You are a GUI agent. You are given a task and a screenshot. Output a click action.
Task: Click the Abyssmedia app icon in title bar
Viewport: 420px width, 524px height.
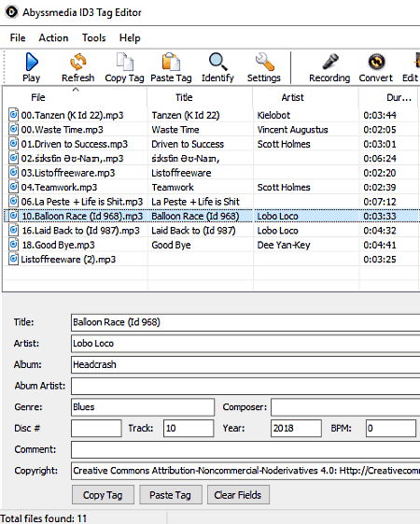tap(11, 12)
